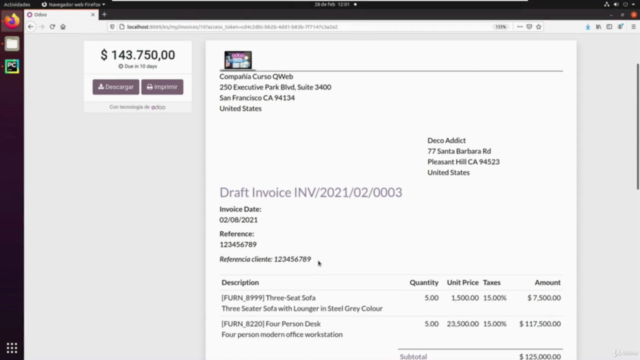Click Referencia cliente: 123456789 text

[265, 259]
